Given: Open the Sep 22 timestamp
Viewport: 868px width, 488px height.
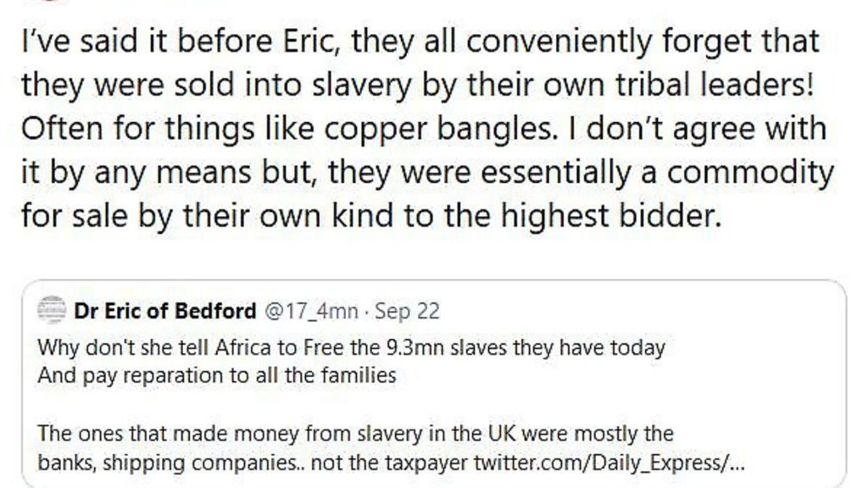Looking at the screenshot, I should click(x=408, y=312).
